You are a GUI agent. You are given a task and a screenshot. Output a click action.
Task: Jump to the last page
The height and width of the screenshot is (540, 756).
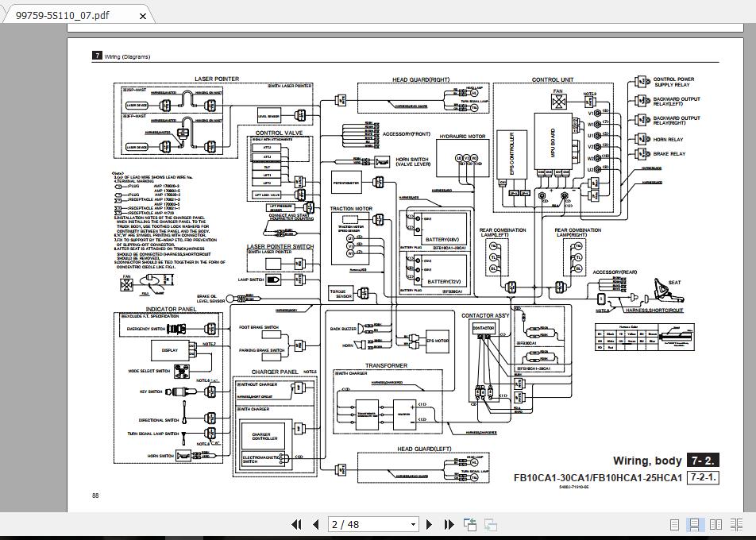(449, 524)
